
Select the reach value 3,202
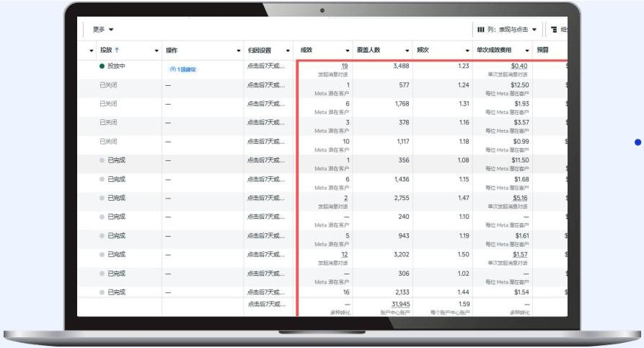click(401, 255)
